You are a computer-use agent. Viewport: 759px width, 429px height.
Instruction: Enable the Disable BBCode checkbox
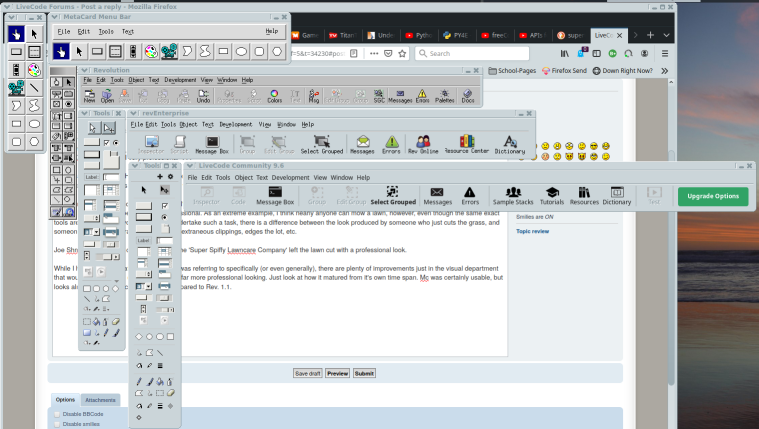coord(57,413)
